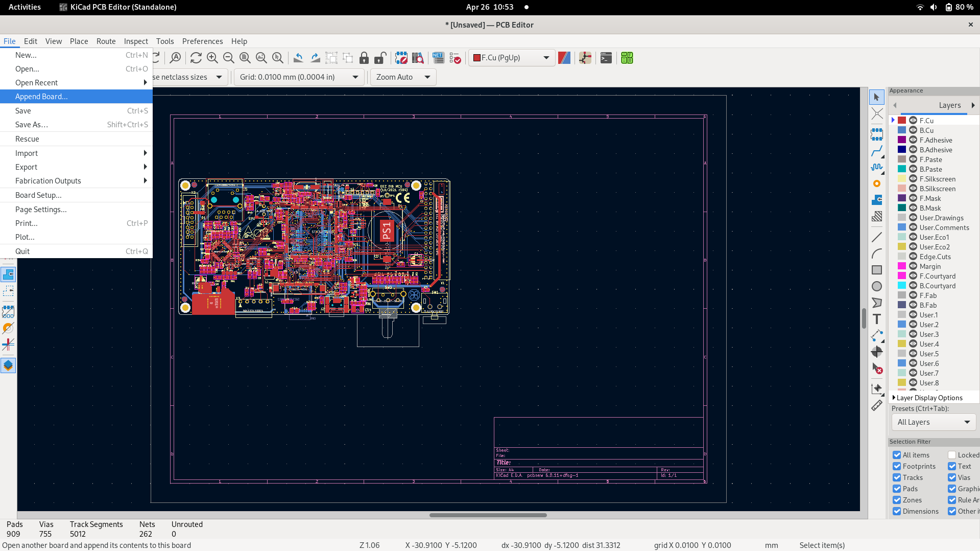Open the Inspect menu
This screenshot has width=980, height=551.
click(x=136, y=41)
